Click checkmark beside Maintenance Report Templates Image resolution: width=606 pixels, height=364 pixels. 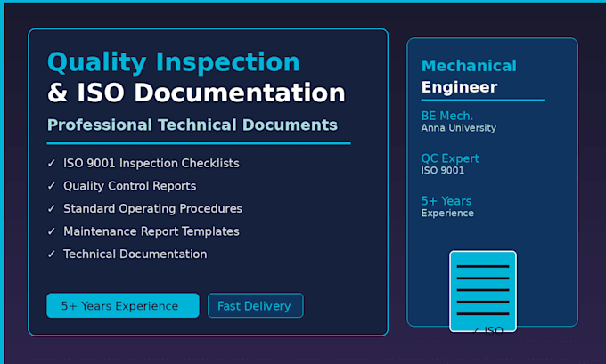click(52, 231)
